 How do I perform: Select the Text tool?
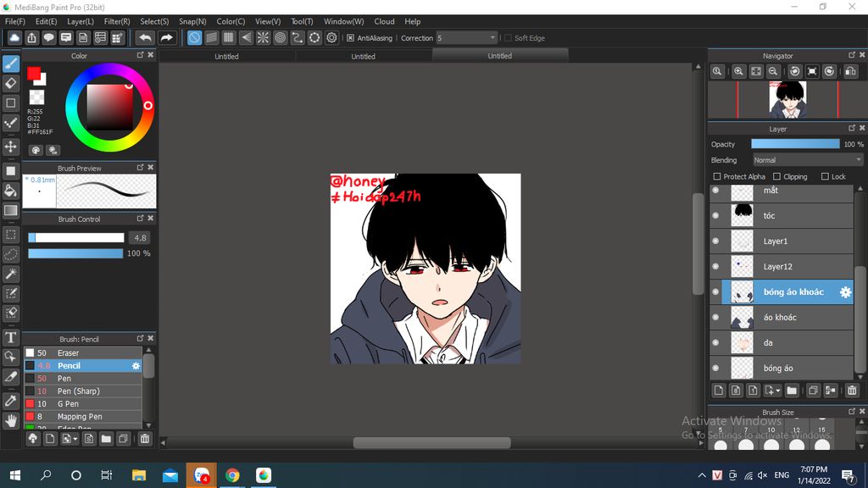[11, 337]
